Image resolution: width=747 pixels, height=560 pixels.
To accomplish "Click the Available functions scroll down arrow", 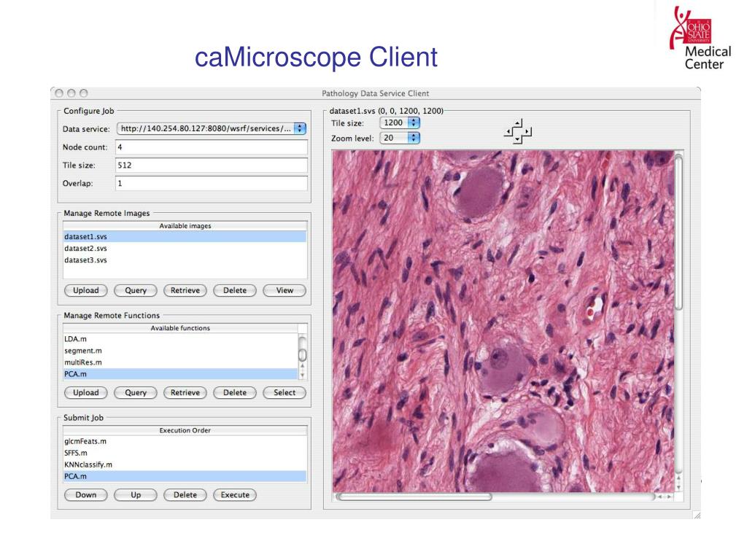I will [303, 376].
